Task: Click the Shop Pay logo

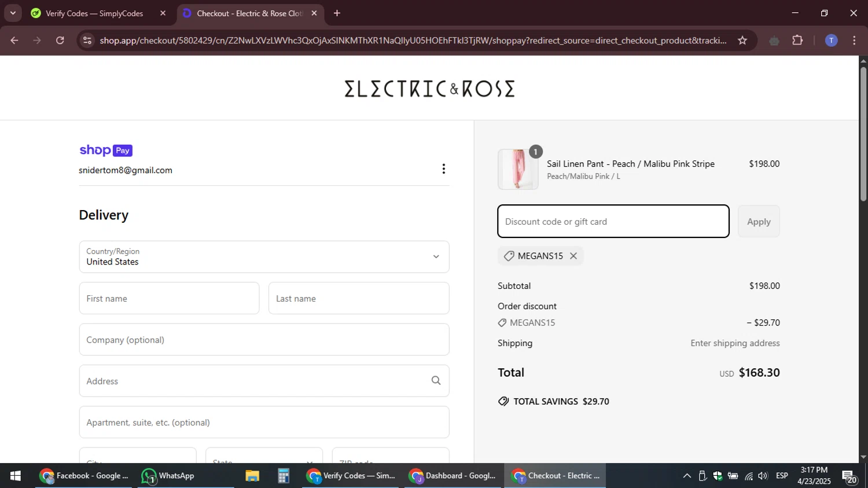Action: pos(106,151)
